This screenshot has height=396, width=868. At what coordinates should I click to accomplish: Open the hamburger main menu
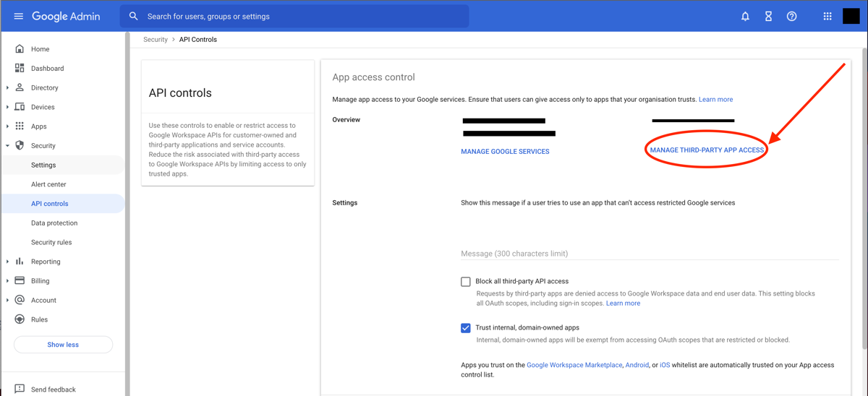(18, 16)
